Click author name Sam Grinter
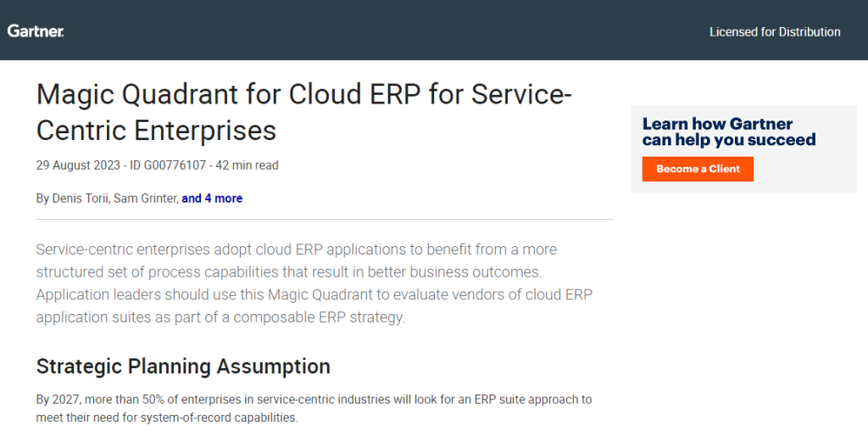 coord(145,199)
